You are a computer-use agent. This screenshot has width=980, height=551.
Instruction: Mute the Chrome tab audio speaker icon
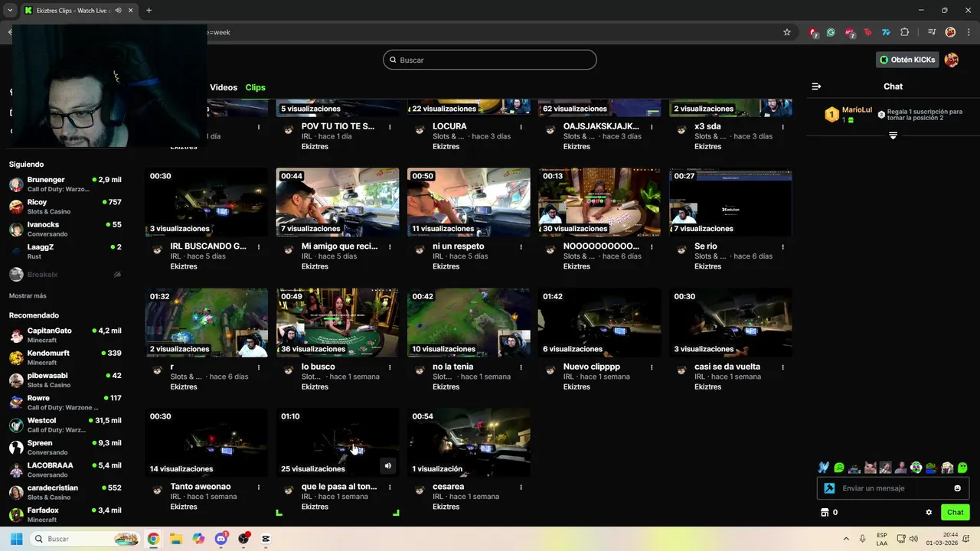click(119, 11)
